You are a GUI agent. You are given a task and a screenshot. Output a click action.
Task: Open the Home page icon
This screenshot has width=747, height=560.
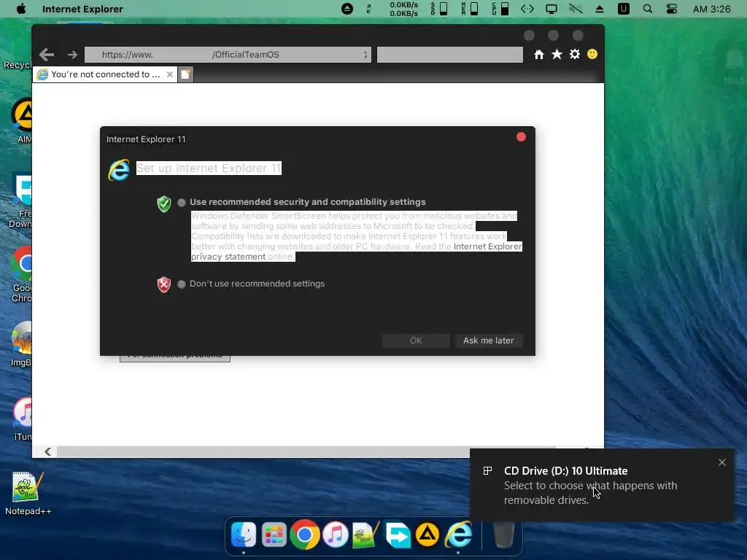tap(539, 55)
